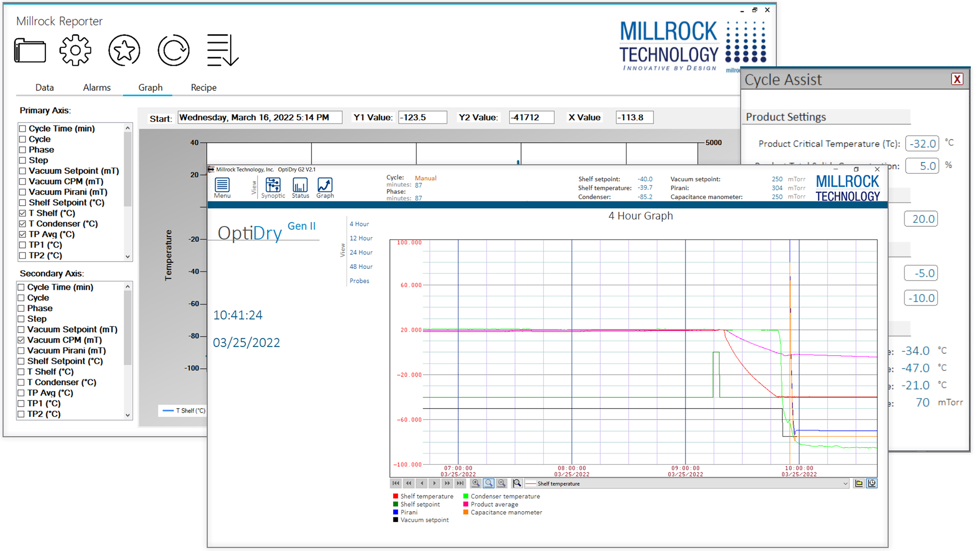980x551 pixels.
Task: Edit the 20.0 field in Cycle Assist
Action: (x=921, y=219)
